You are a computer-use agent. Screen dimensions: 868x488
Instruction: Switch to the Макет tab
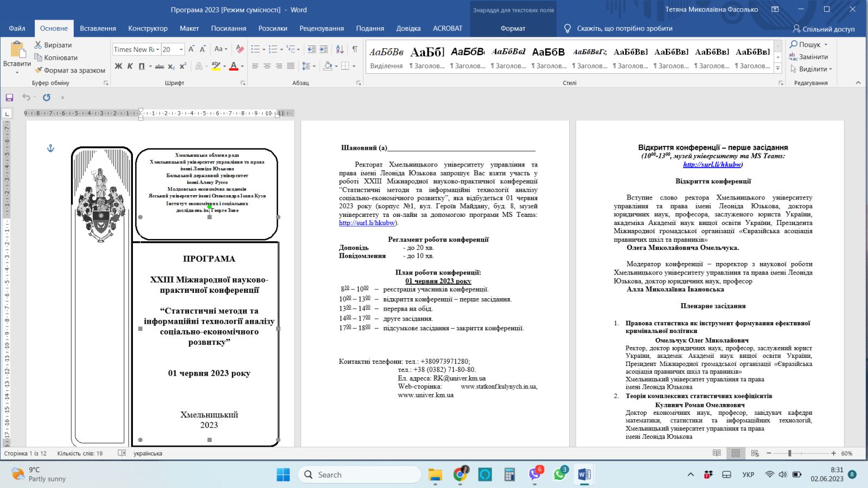[x=189, y=28]
